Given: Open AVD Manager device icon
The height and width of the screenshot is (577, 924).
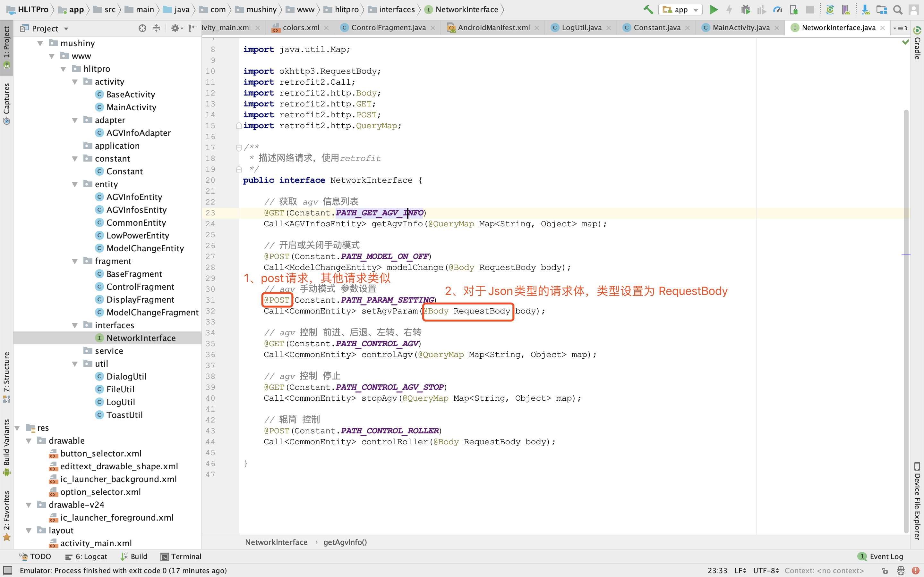Looking at the screenshot, I should 845,10.
